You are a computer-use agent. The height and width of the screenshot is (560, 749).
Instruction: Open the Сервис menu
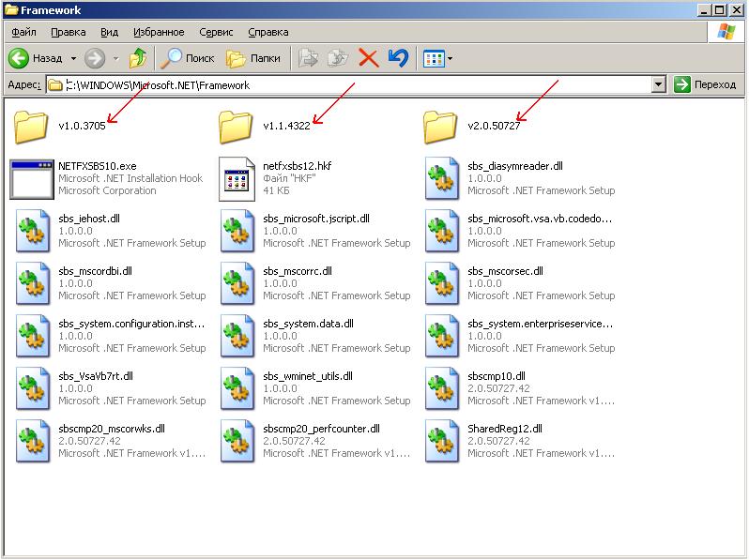coord(216,32)
